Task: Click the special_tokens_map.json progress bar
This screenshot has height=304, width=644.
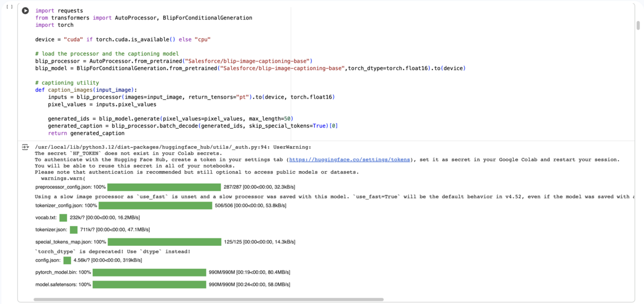Action: click(164, 242)
